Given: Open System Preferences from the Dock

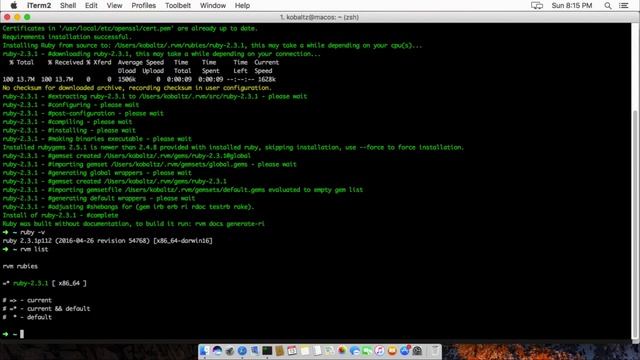Looking at the screenshot, I should point(417,351).
